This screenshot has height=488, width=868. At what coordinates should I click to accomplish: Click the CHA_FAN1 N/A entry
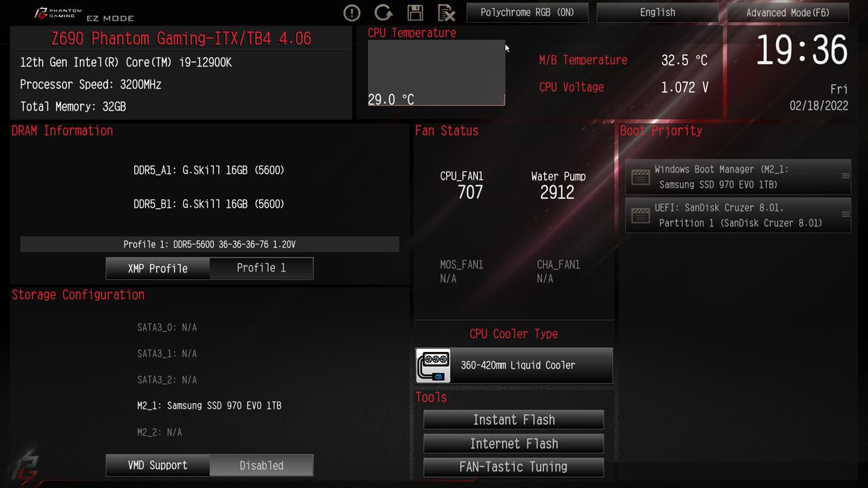point(558,271)
